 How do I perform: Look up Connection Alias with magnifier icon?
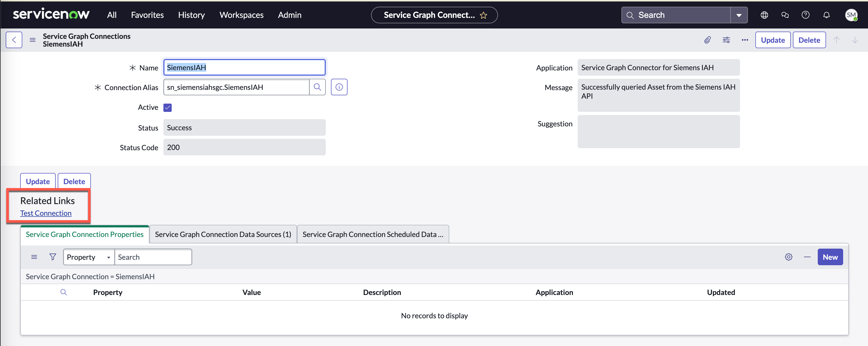click(x=317, y=87)
